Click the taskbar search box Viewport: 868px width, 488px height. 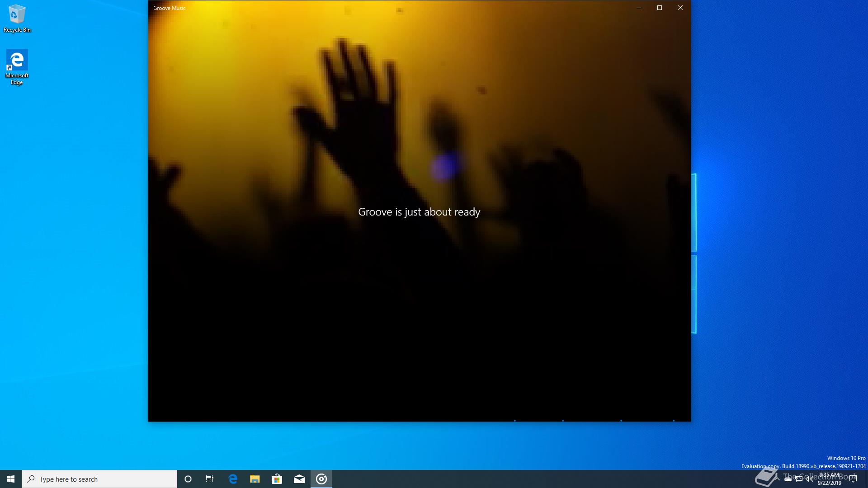click(x=99, y=479)
